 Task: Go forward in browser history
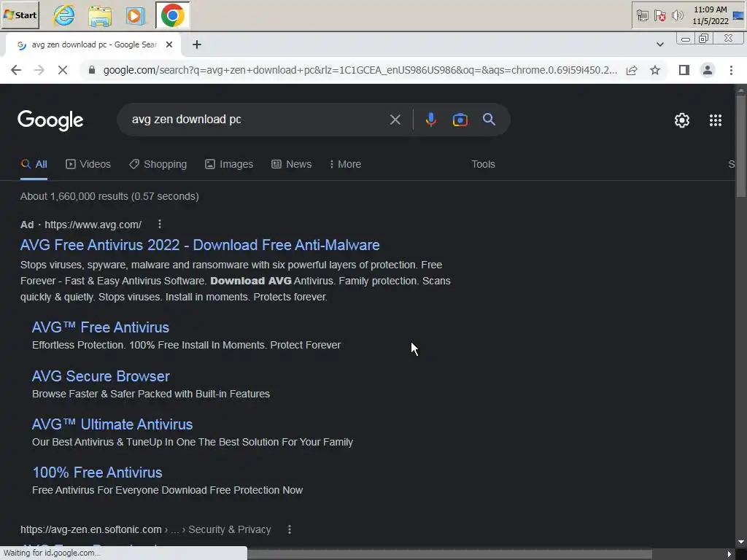[x=39, y=70]
